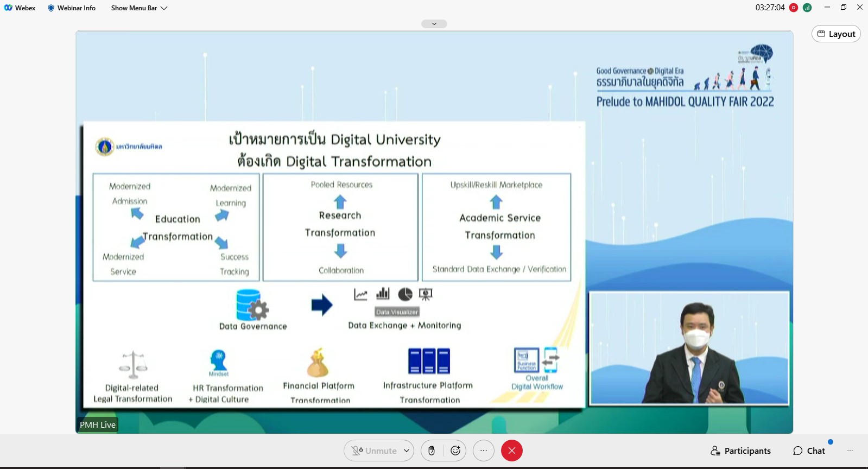Open the audio options dropdown arrow
Screen dimensions: 868x469
(x=406, y=451)
